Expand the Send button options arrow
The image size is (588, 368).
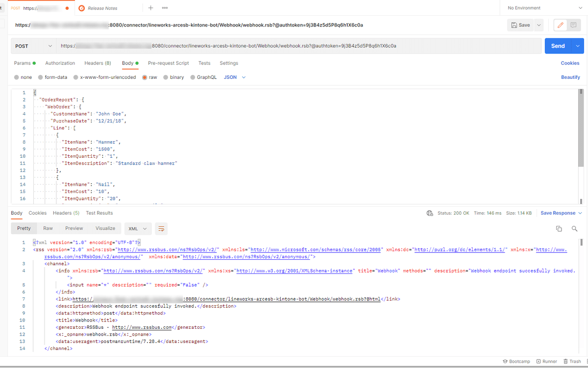point(578,46)
